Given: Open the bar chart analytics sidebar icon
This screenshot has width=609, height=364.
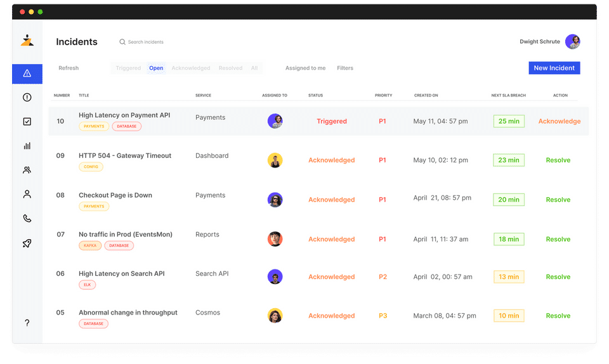Looking at the screenshot, I should 27,146.
